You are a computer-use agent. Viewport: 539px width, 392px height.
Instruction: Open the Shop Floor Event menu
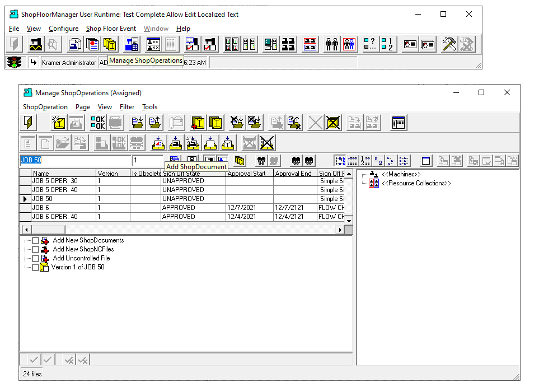[x=111, y=29]
